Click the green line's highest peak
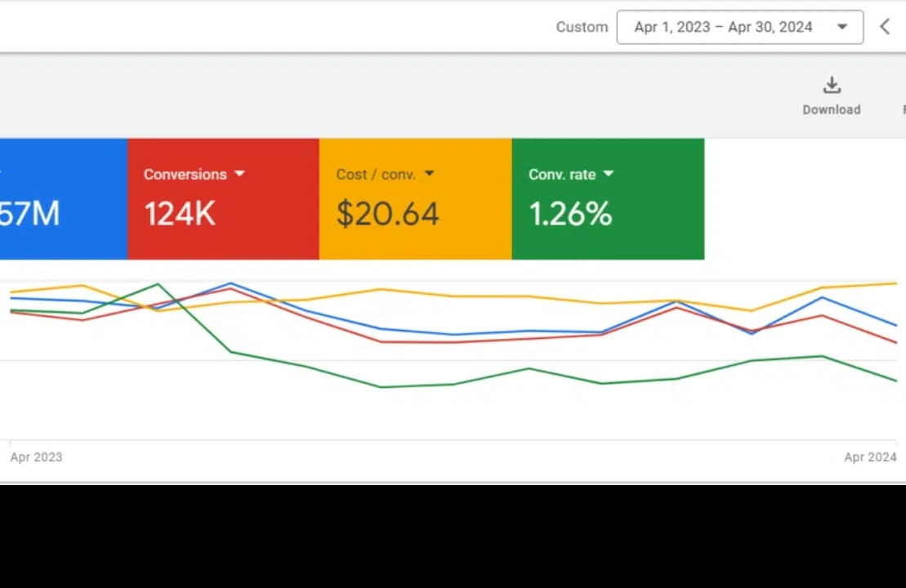This screenshot has height=588, width=906. click(x=158, y=284)
